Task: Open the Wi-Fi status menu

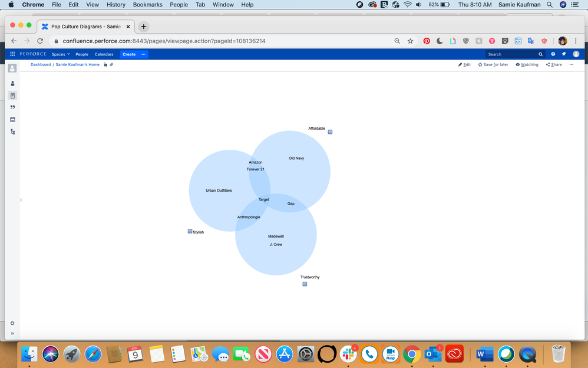Action: (408, 5)
